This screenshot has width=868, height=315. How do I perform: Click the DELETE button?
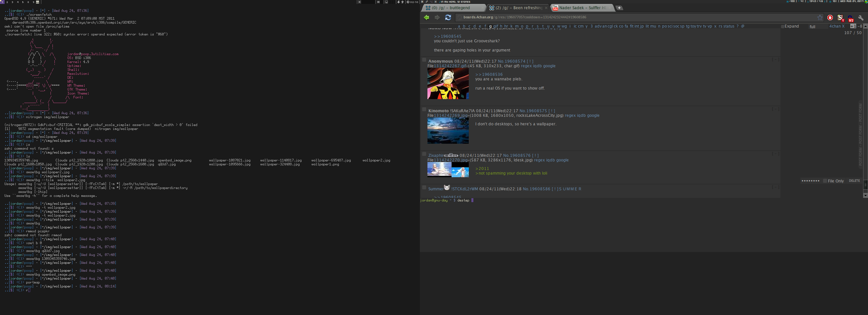pos(854,181)
